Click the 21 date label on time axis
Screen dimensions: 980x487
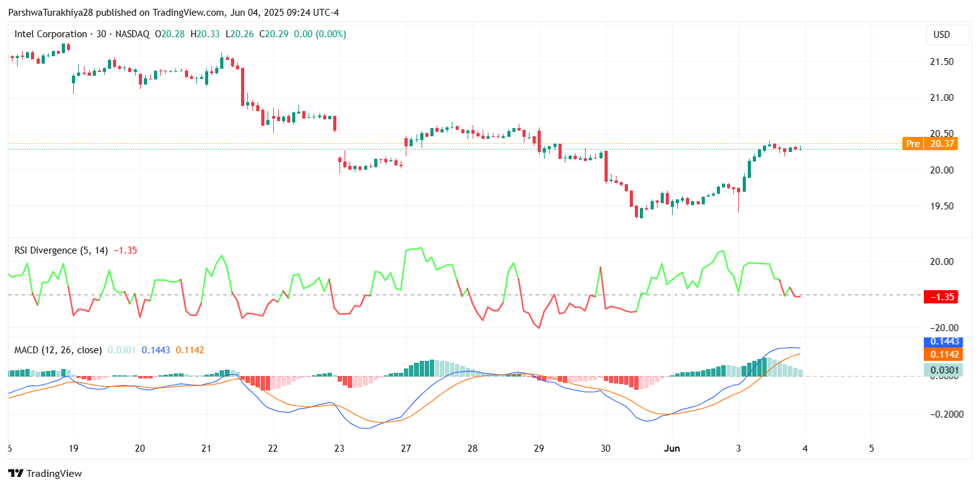[x=206, y=448]
